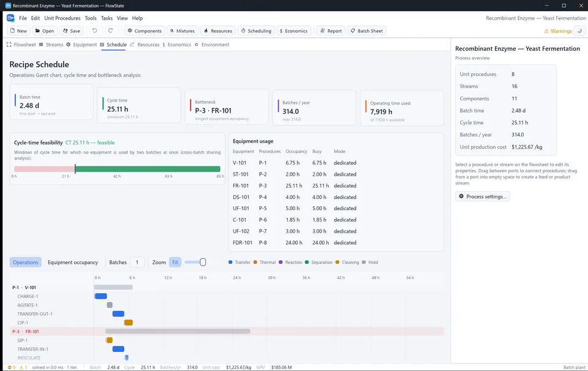Open Scheduling from the toolbar

click(x=256, y=31)
